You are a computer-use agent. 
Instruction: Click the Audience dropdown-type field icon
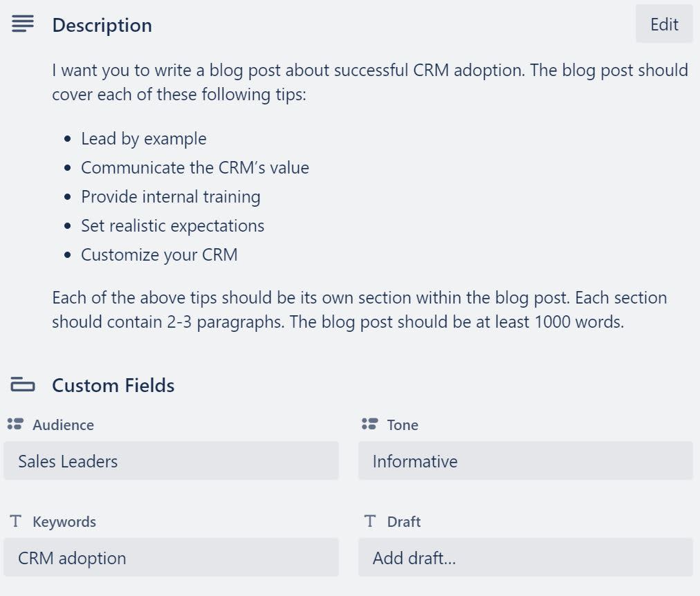pos(15,425)
